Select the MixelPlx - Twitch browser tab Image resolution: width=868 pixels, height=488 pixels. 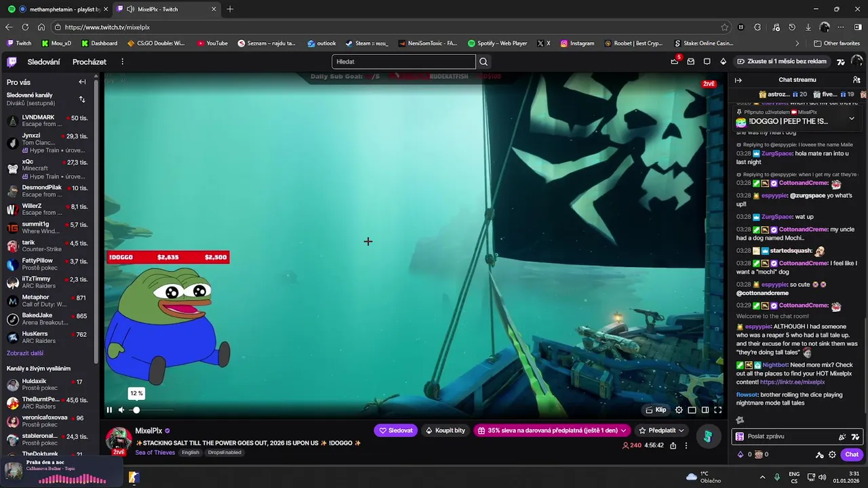point(166,9)
